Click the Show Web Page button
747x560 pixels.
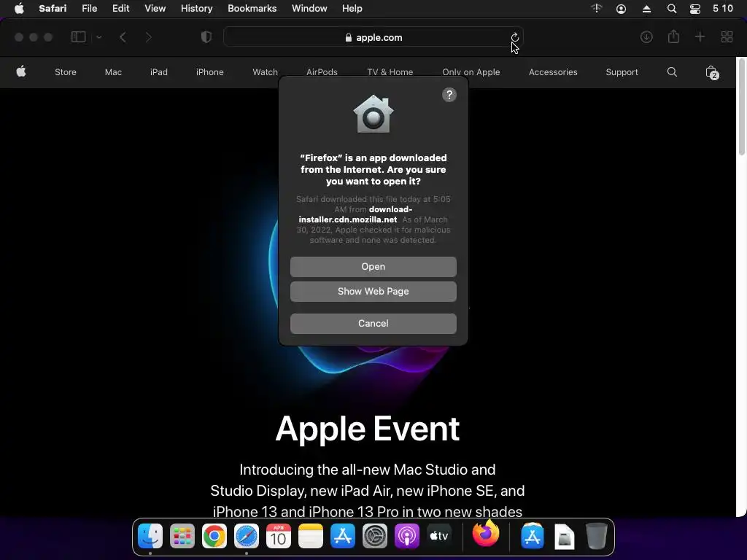pyautogui.click(x=373, y=292)
